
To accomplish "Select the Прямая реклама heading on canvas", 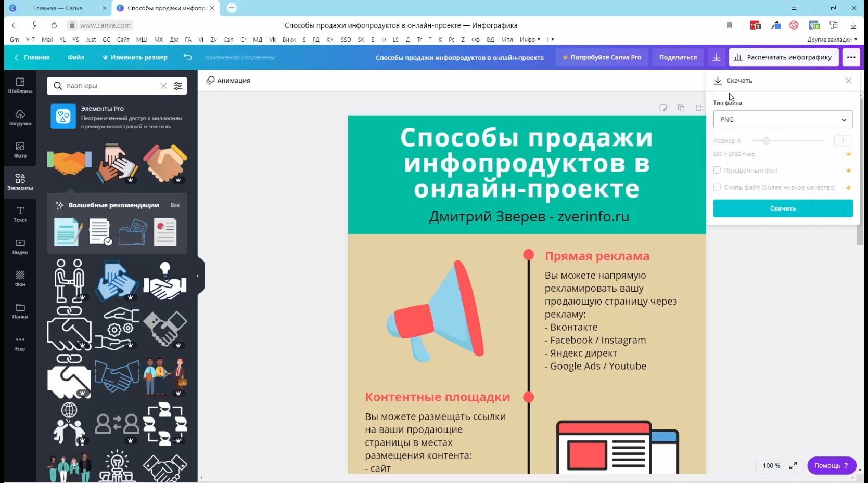I will (597, 256).
